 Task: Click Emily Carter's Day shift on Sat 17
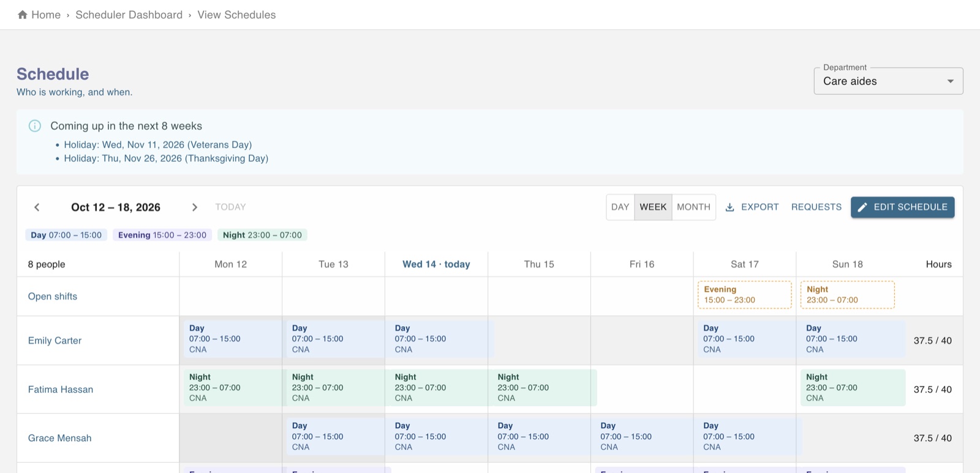(747, 339)
